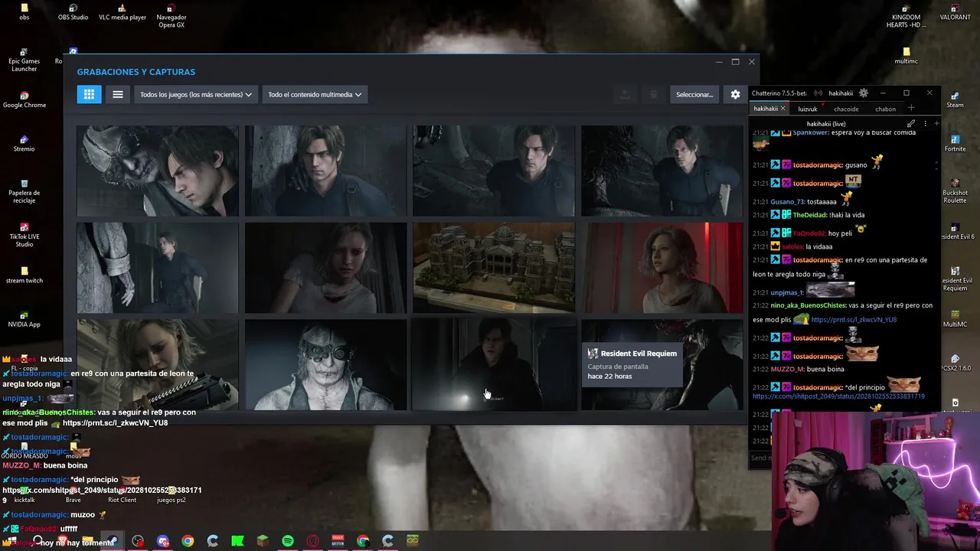Switch to chacoide tab in Chatterino
Viewport: 980px width, 551px height.
tap(846, 109)
